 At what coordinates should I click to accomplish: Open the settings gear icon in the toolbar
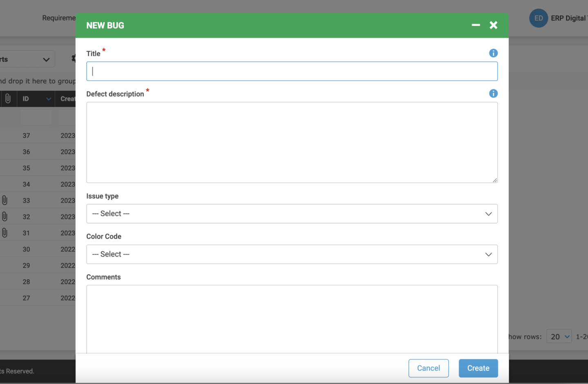pos(73,58)
